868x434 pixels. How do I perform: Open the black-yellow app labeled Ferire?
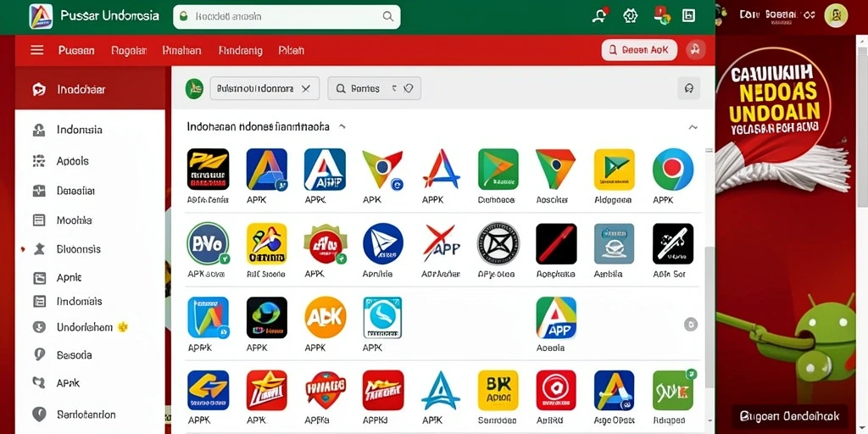(x=208, y=170)
